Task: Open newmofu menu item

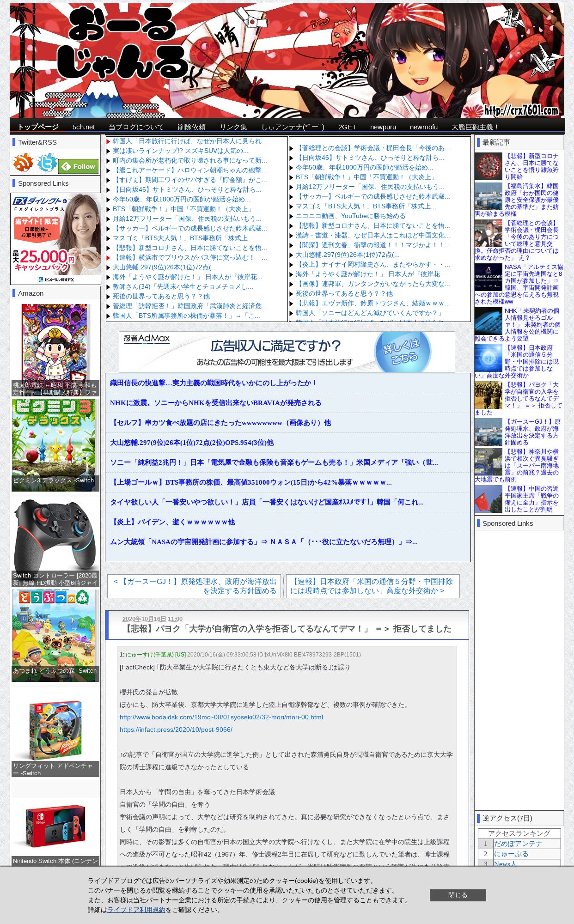Action: [x=424, y=127]
